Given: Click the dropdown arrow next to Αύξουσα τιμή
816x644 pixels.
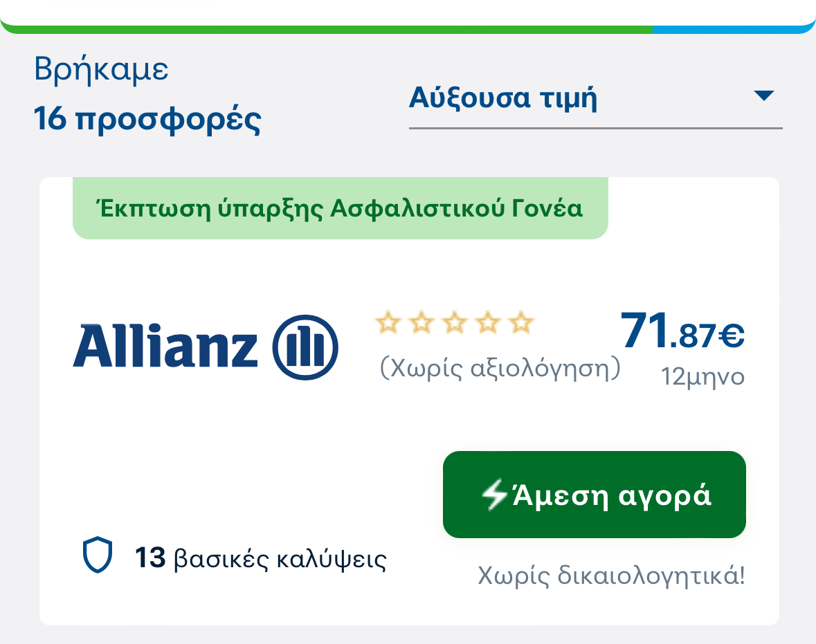Looking at the screenshot, I should (763, 95).
